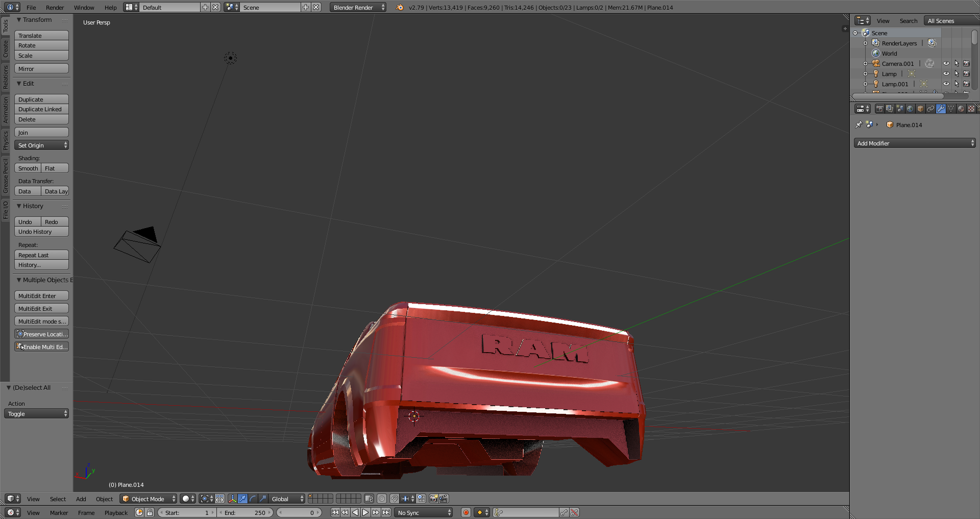Click the snap magnet icon
Image resolution: width=980 pixels, height=519 pixels.
(x=395, y=499)
